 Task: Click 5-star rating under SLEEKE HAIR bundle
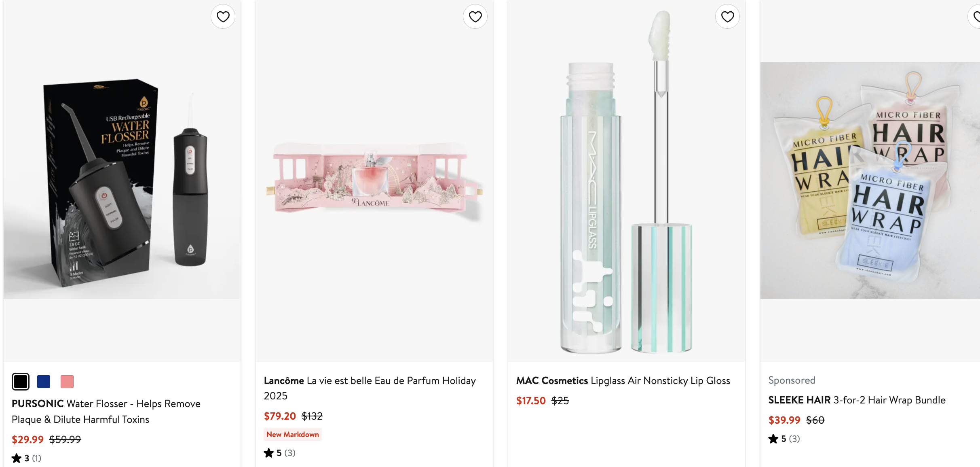784,439
